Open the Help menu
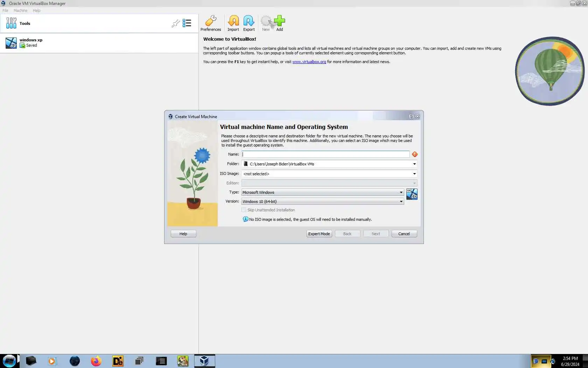The image size is (588, 368). (37, 11)
